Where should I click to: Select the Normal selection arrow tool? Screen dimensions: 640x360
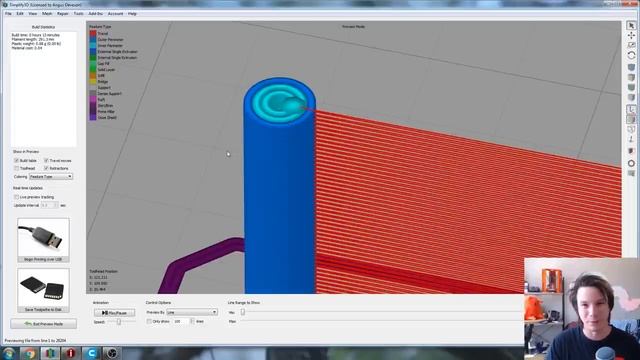pyautogui.click(x=631, y=26)
